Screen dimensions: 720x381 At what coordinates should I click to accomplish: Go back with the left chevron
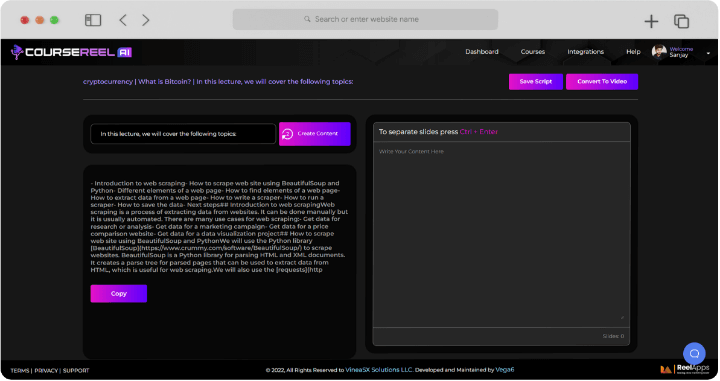tap(123, 20)
